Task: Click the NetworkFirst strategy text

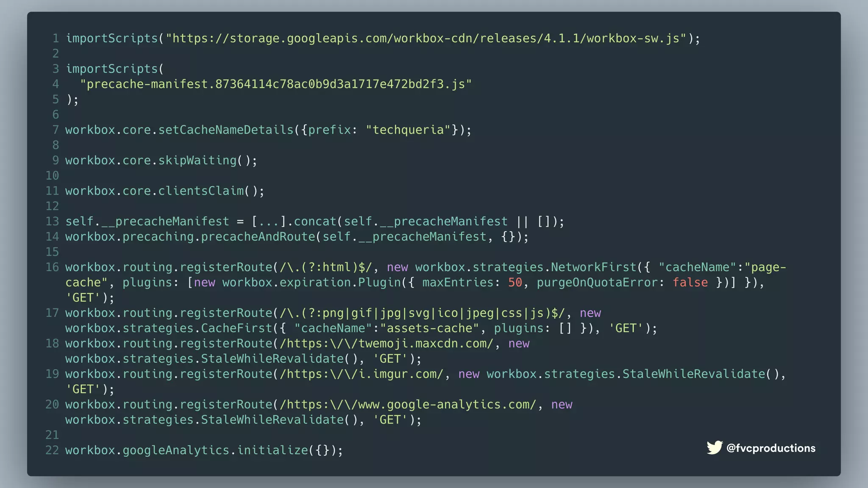Action: pos(593,267)
